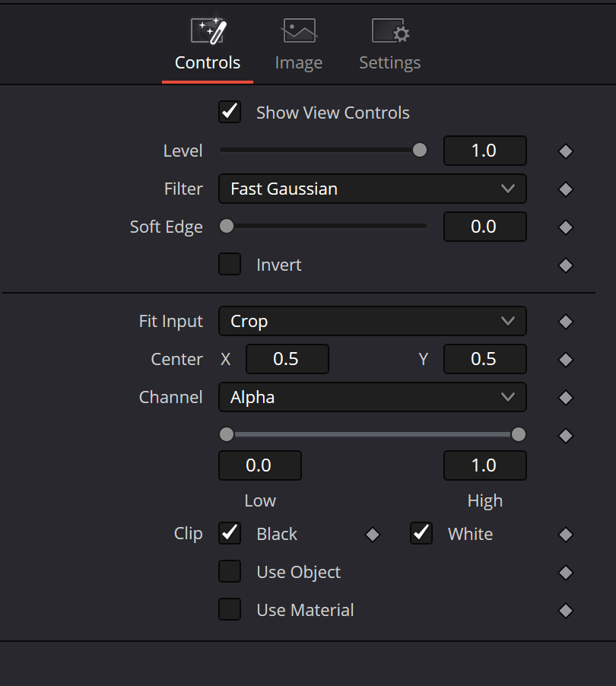Click the High handle of range slider
The width and height of the screenshot is (616, 686).
coord(519,434)
